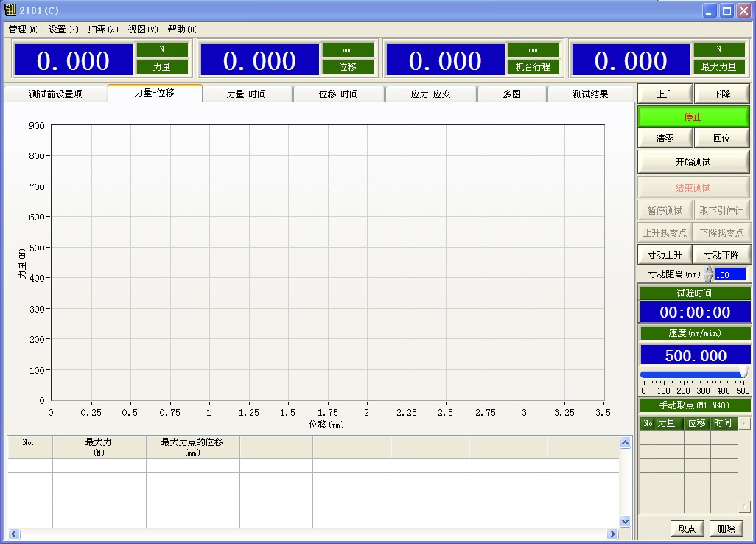Viewport: 756px width, 544px height.
Task: Click the 回位 (return) button
Action: point(721,139)
